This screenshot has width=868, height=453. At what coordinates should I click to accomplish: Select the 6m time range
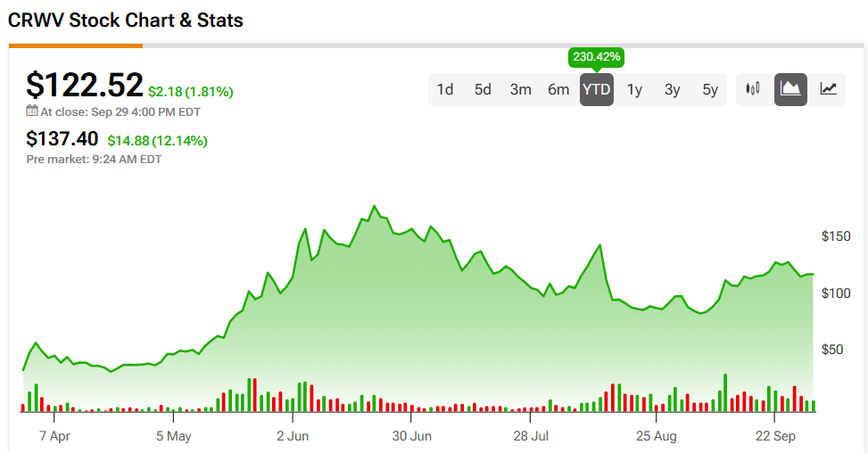click(558, 89)
